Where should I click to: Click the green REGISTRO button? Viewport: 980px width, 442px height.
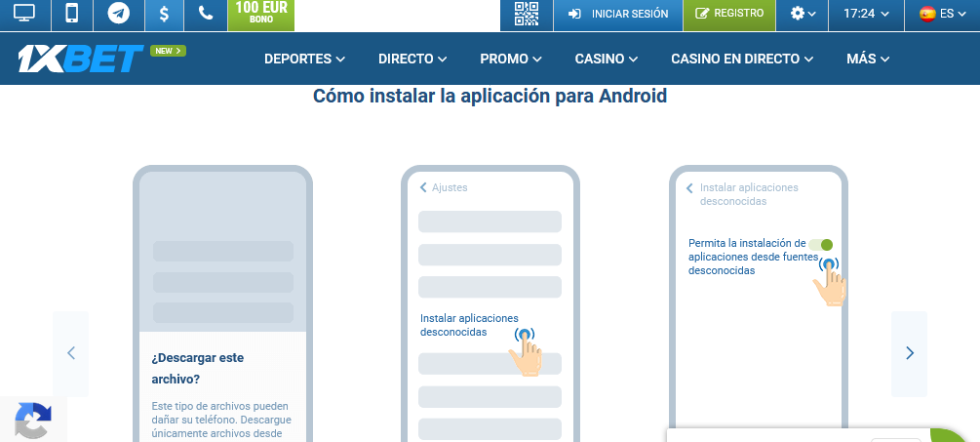pos(729,14)
